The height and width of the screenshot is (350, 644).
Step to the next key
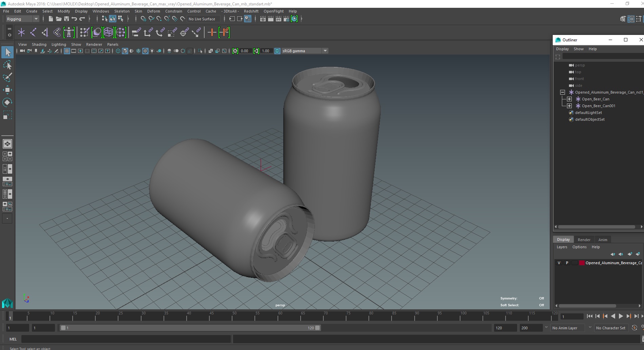tap(628, 316)
